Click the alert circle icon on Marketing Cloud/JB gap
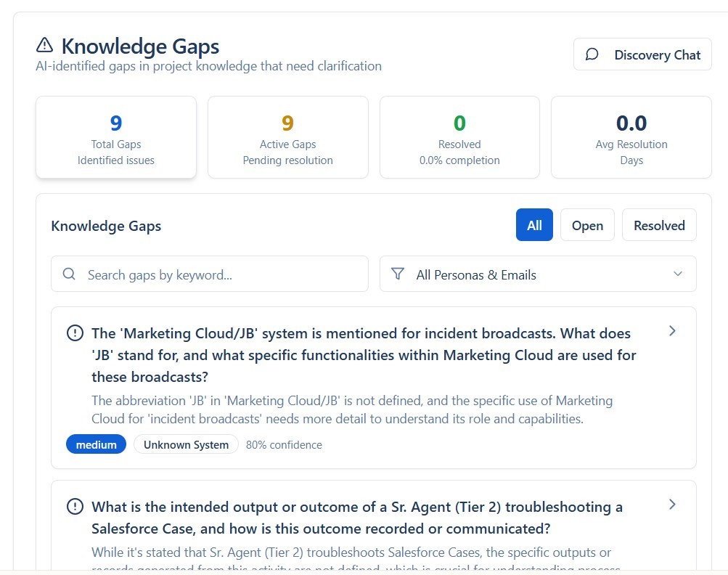 (75, 333)
